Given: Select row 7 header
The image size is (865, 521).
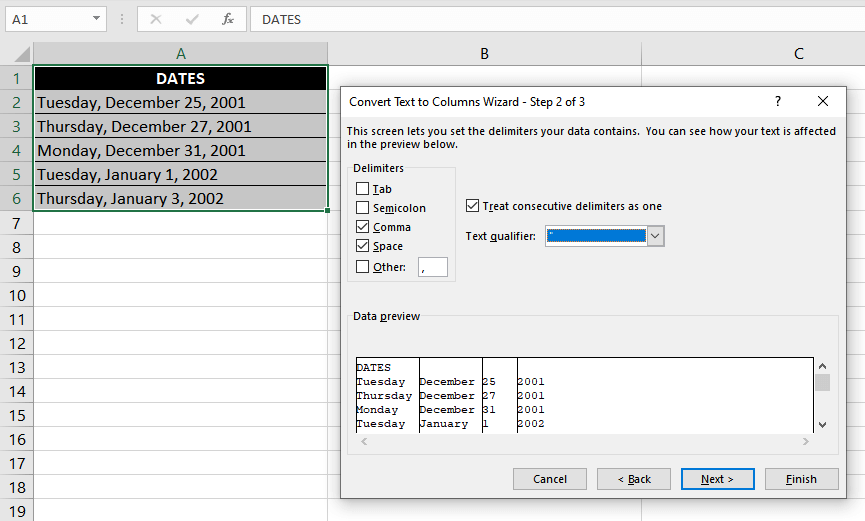Looking at the screenshot, I should [17, 223].
